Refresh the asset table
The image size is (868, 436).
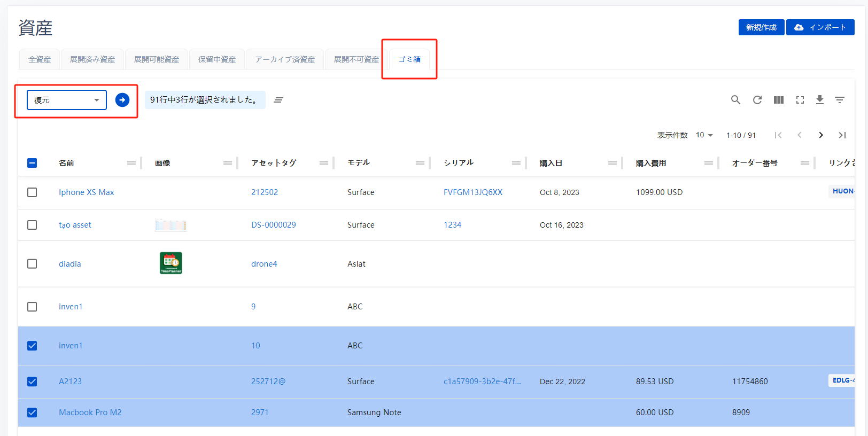(x=757, y=100)
